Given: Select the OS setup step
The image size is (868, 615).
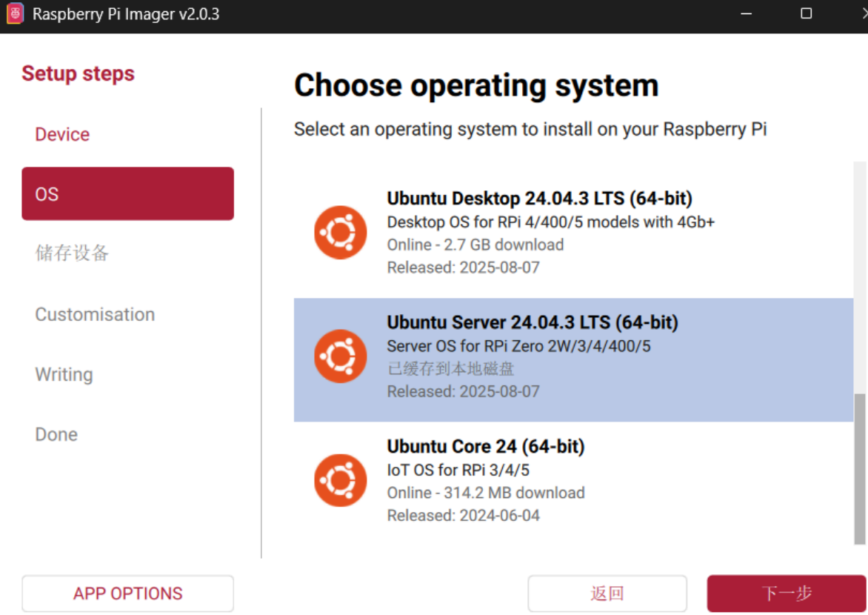Looking at the screenshot, I should 128,194.
